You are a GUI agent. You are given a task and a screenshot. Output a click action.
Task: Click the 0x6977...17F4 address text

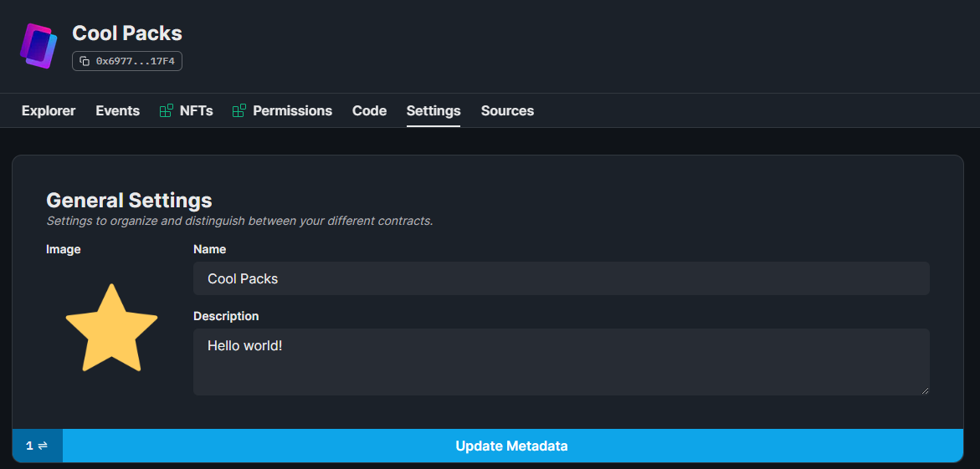pyautogui.click(x=135, y=61)
